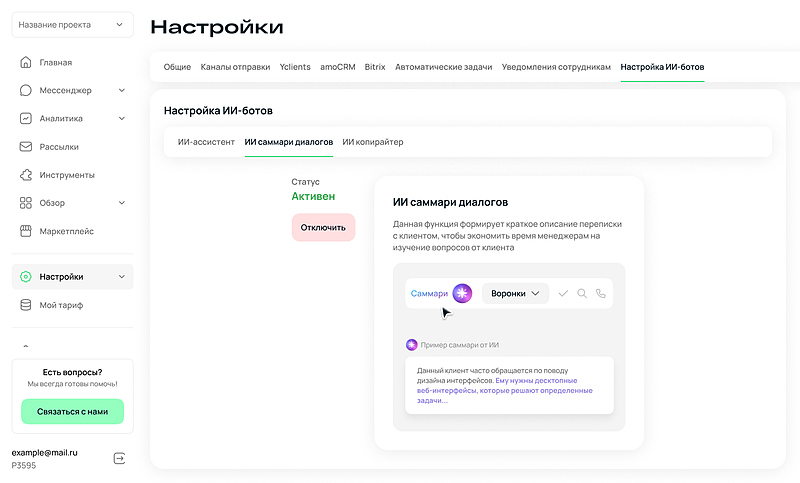This screenshot has width=800, height=483.
Task: Click the Обзор grid icon
Action: [x=26, y=203]
